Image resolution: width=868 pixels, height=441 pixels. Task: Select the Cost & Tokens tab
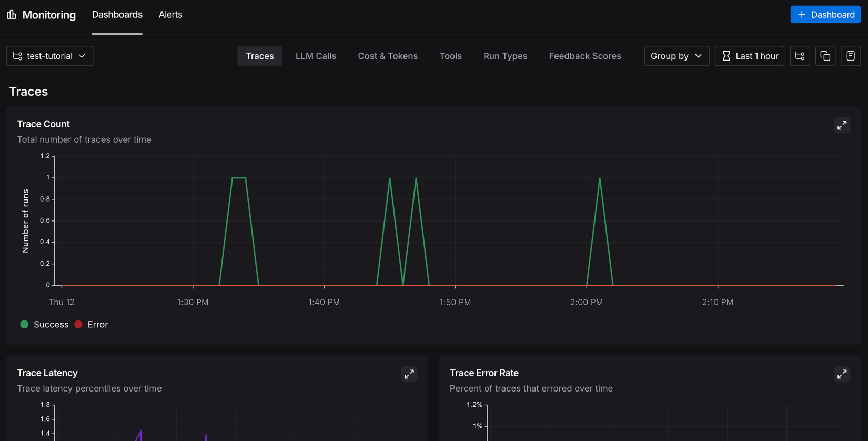coord(388,56)
